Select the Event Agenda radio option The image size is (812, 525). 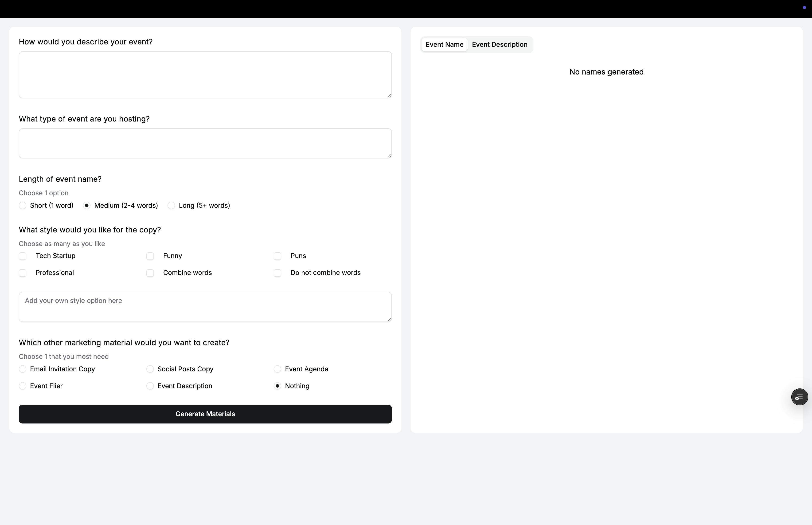(277, 369)
